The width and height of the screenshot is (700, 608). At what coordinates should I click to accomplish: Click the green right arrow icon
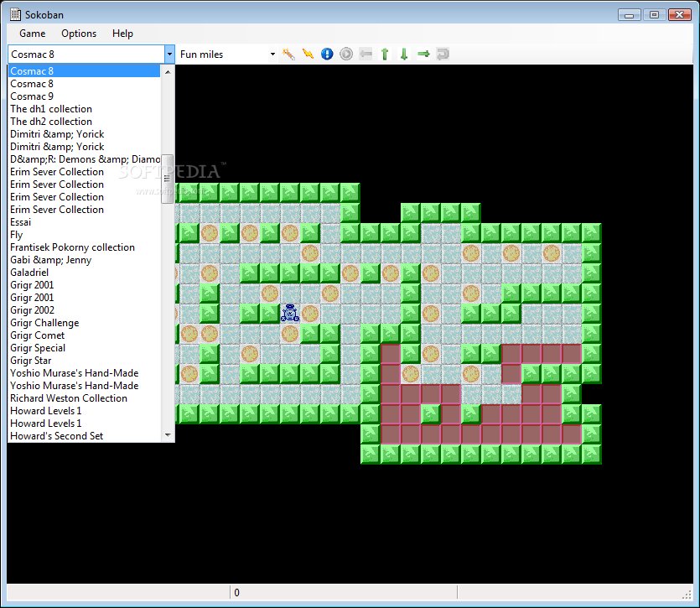coord(423,54)
